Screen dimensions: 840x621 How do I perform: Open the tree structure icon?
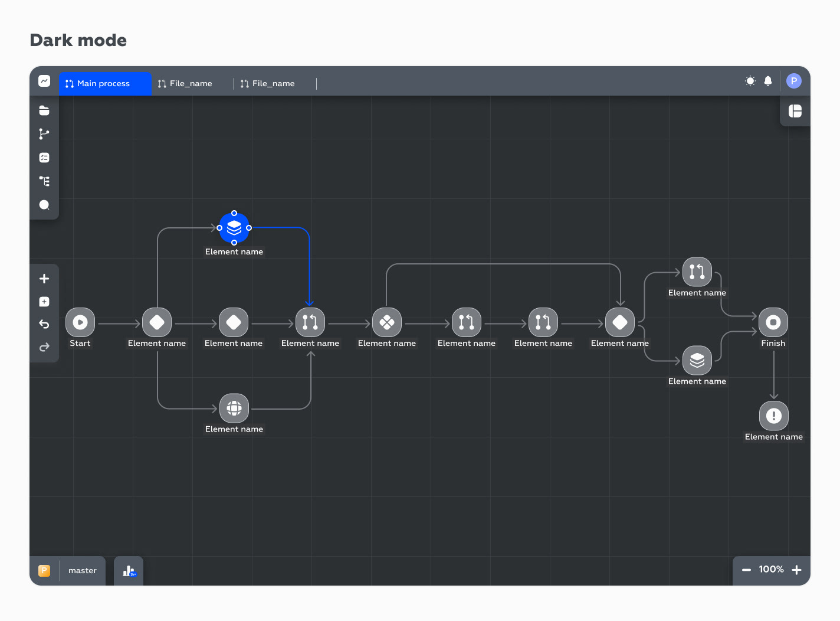coord(44,181)
